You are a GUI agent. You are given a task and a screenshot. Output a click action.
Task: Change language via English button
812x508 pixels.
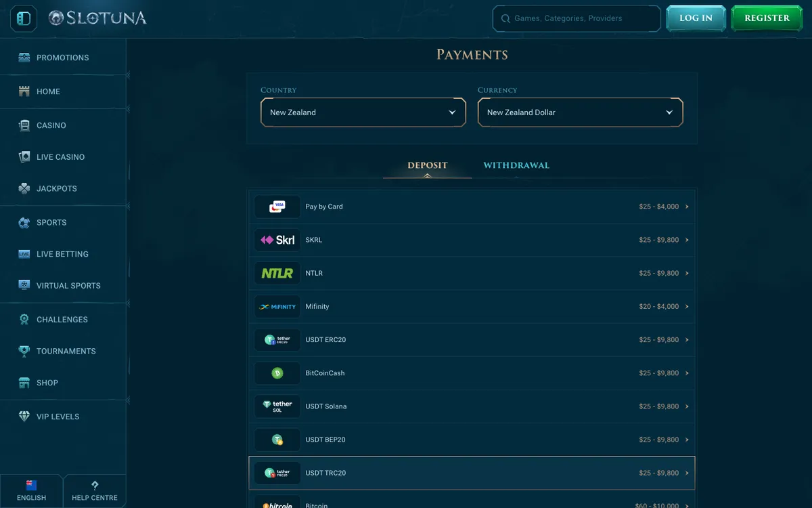[x=31, y=491]
